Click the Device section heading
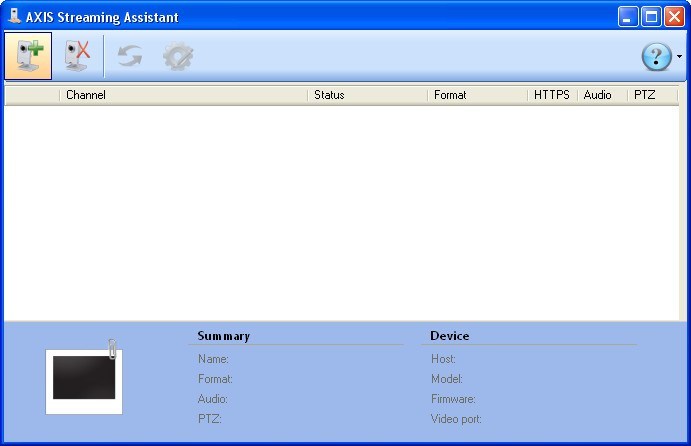 (x=450, y=336)
